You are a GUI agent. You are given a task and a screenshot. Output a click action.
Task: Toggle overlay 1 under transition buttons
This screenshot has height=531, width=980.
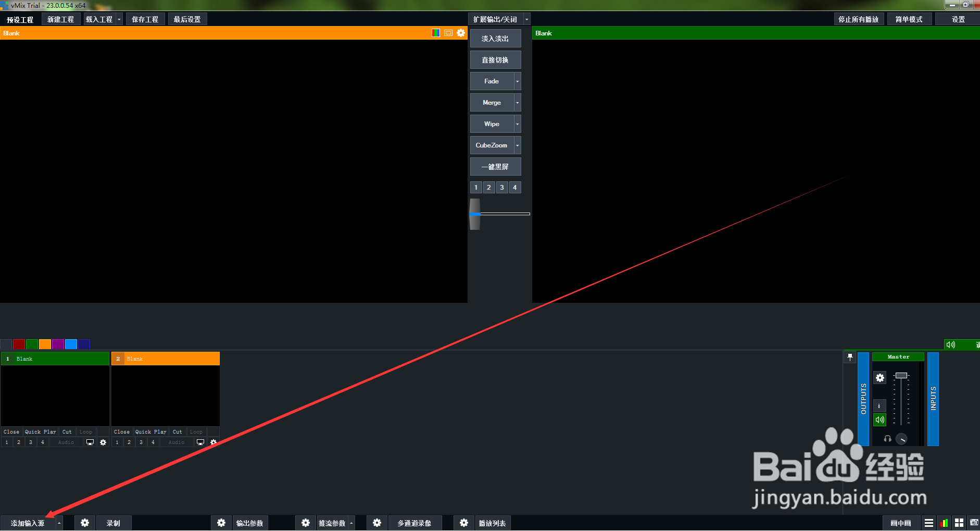click(x=476, y=187)
